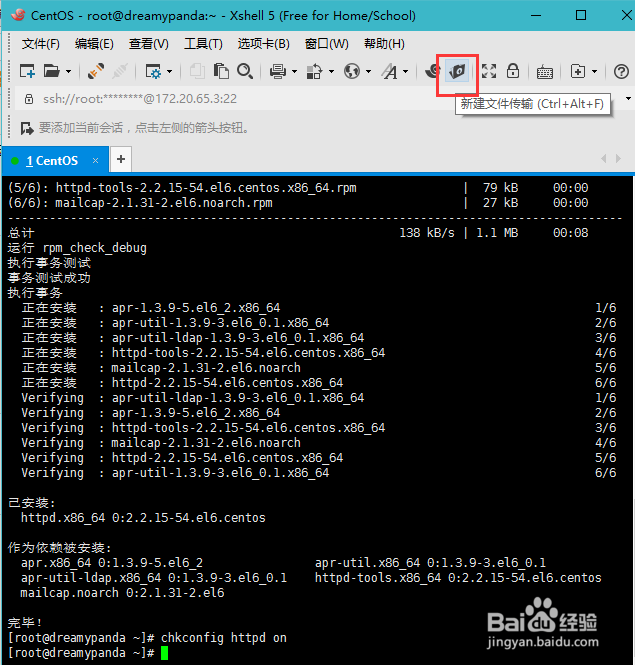Viewport: 635px width, 665px height.
Task: Click the address bar lock icon
Action: point(29,99)
